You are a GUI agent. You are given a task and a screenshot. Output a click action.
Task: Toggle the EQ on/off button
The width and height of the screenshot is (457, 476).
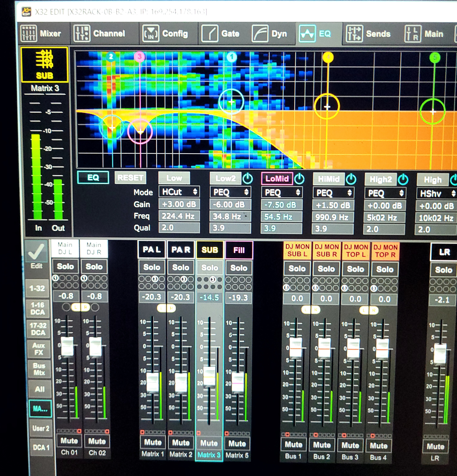click(93, 178)
